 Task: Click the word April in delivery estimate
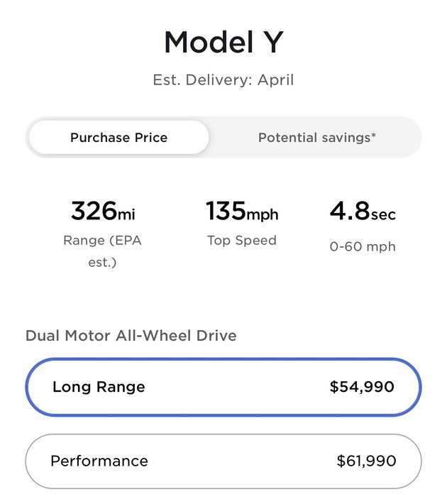tap(276, 80)
